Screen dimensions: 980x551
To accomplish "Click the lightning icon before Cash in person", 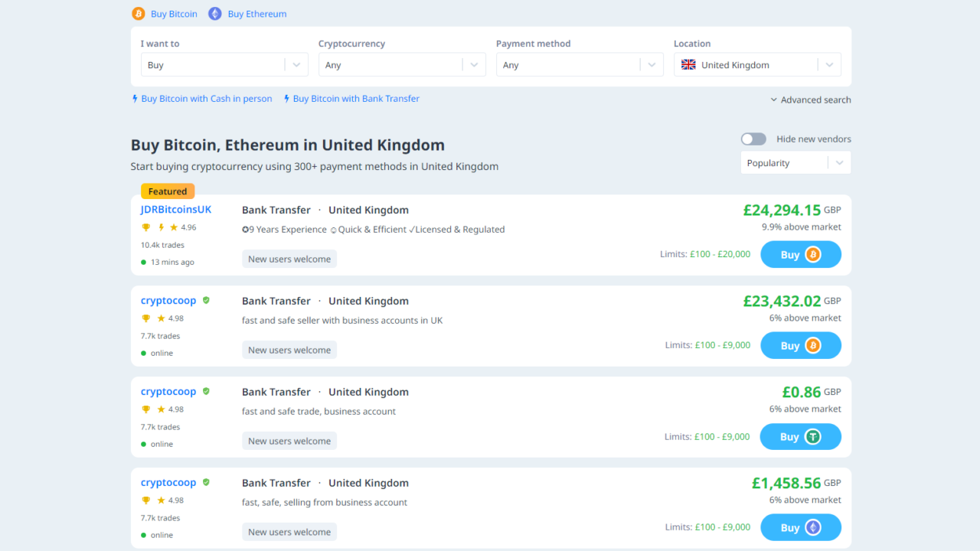I will [x=135, y=99].
